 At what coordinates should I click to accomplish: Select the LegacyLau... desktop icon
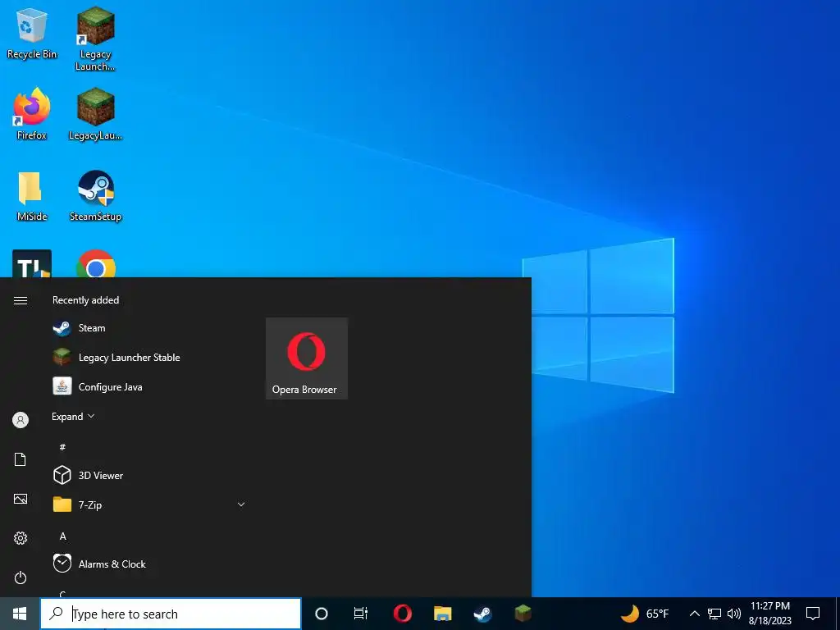coord(95,114)
